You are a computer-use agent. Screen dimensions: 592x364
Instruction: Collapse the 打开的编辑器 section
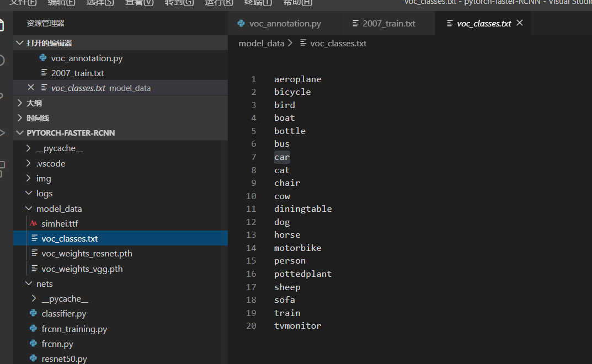[20, 42]
